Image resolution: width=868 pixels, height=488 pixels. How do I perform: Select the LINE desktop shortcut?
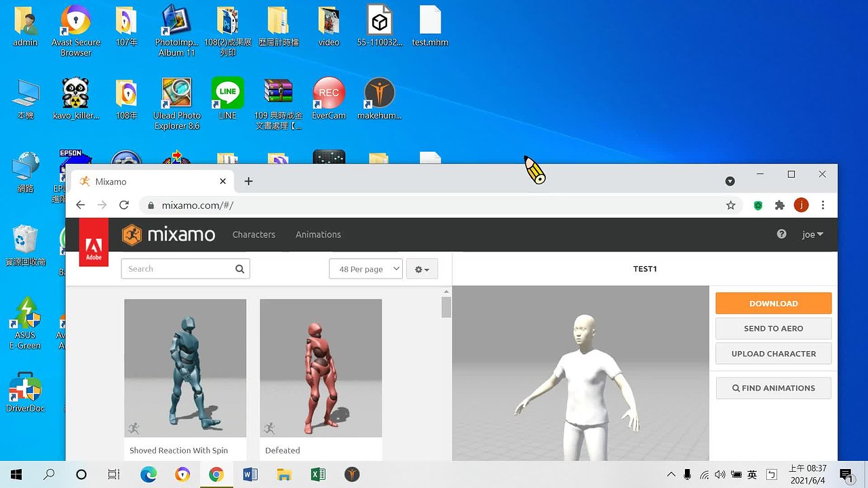point(228,98)
